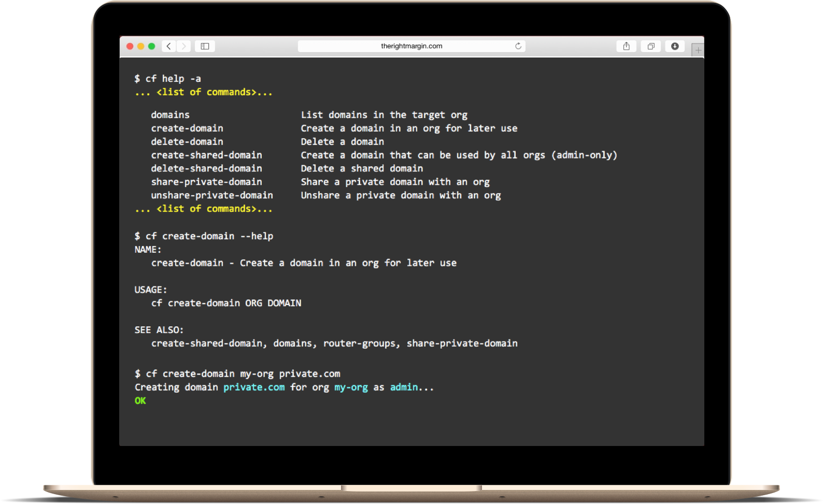Click the 'SEE ALSO:' heading

(159, 330)
